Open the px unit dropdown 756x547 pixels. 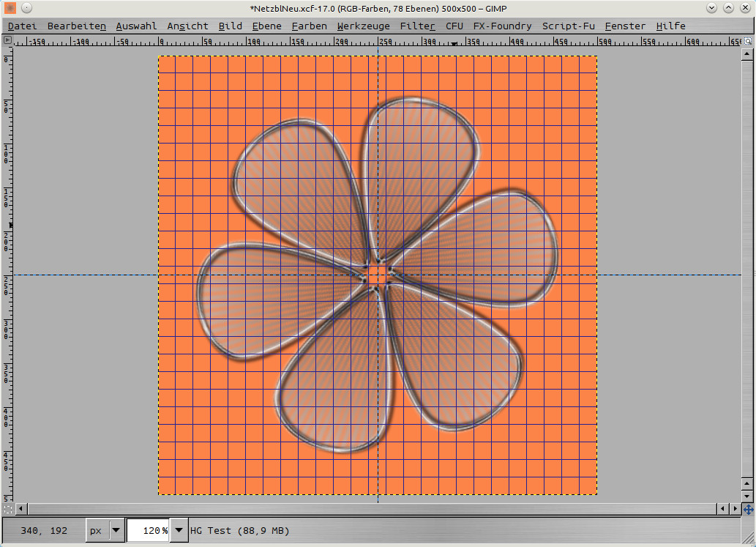click(105, 530)
